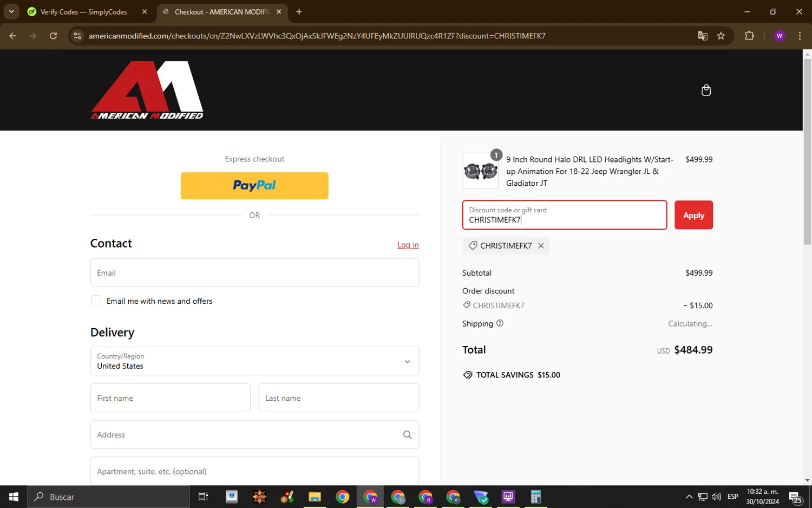Click the First name field
Screen dimensions: 812x508
[x=170, y=398]
